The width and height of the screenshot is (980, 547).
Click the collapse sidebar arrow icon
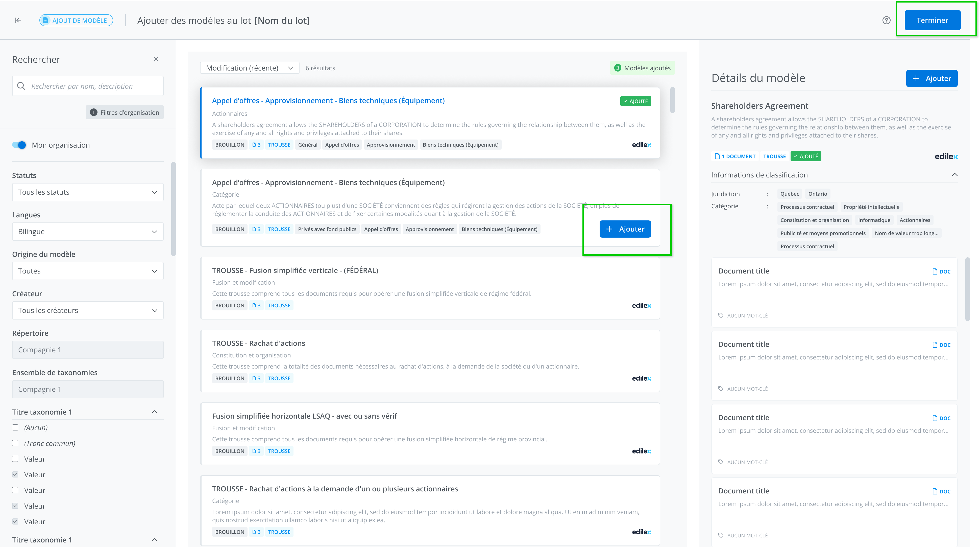(18, 20)
